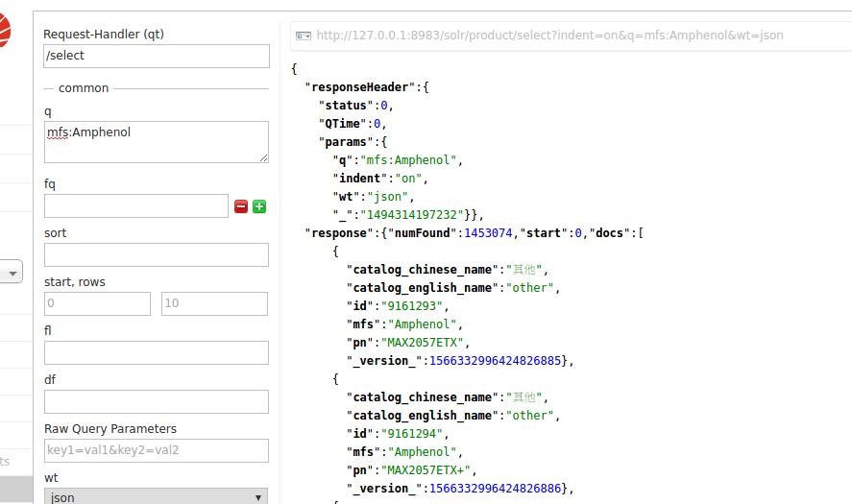Open the wt response format dropdown
The height and width of the screenshot is (504, 852).
pos(156,496)
